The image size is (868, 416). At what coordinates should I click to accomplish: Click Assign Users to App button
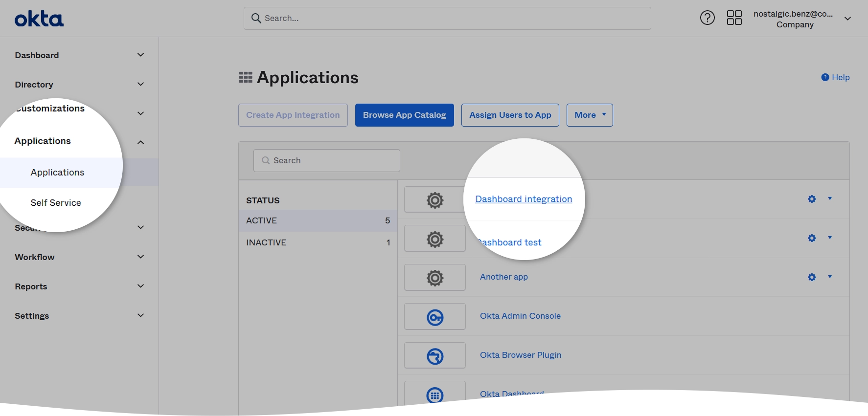click(x=510, y=115)
